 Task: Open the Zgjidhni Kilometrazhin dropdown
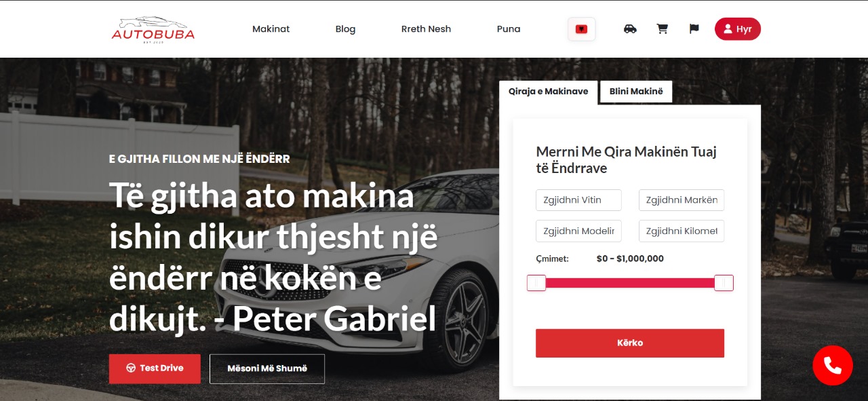(x=682, y=231)
